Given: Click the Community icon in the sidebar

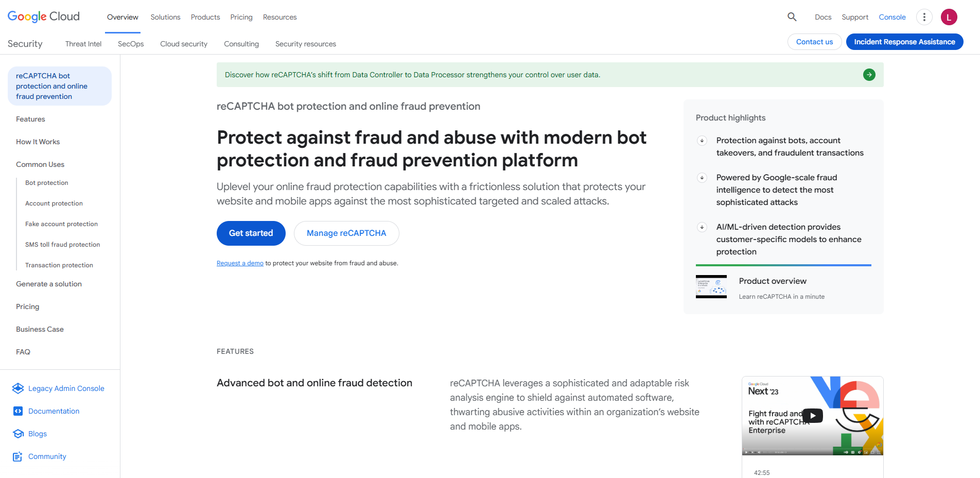Looking at the screenshot, I should [x=18, y=456].
